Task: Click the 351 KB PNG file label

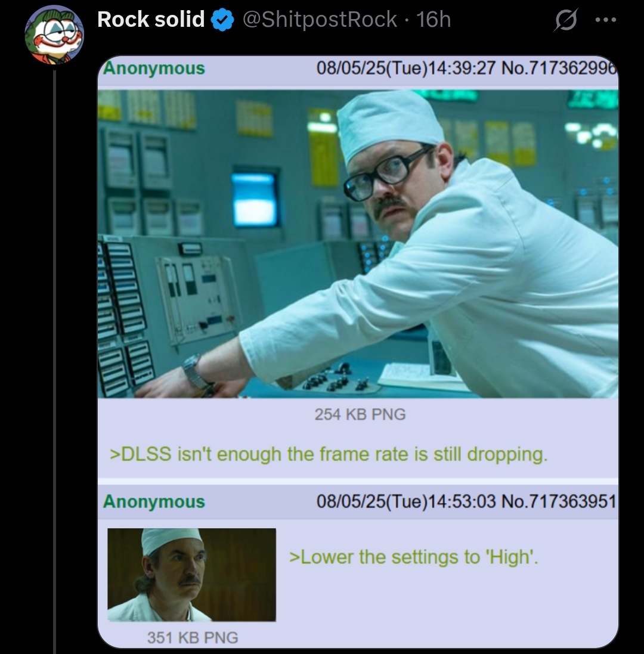Action: (x=192, y=637)
